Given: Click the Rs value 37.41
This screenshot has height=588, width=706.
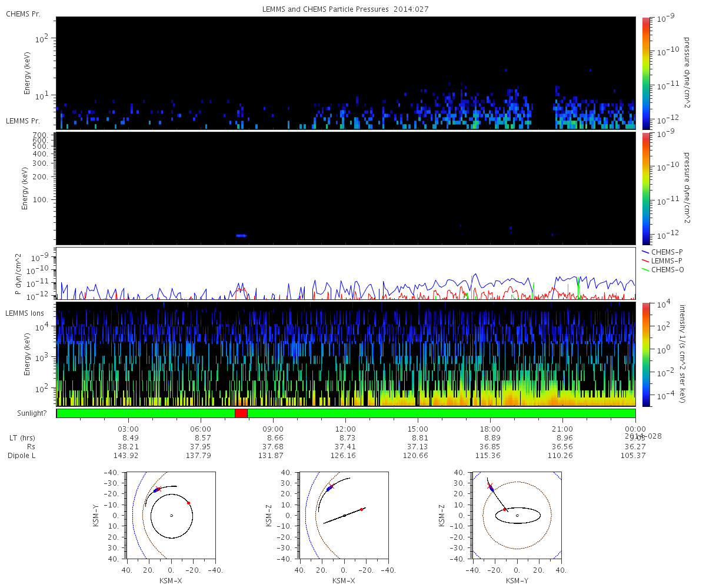Looking at the screenshot, I should click(345, 447).
